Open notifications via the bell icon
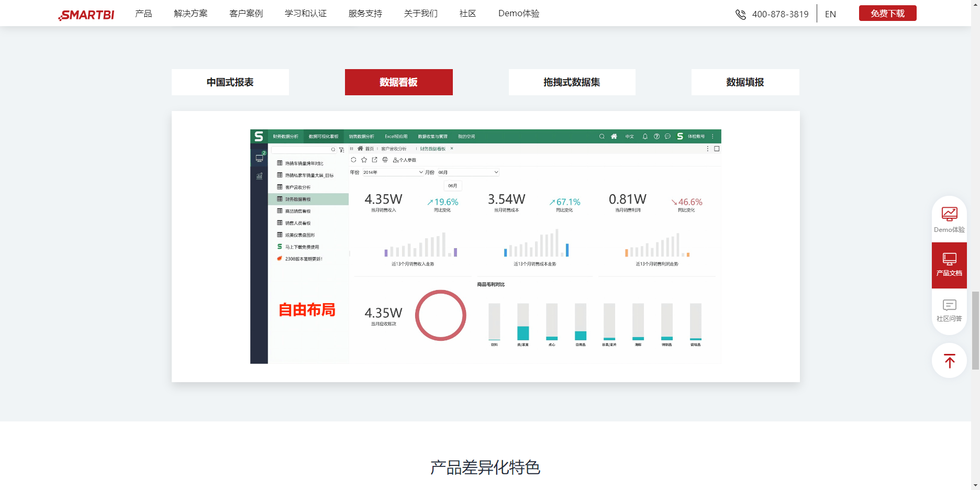Image resolution: width=980 pixels, height=490 pixels. (x=645, y=137)
